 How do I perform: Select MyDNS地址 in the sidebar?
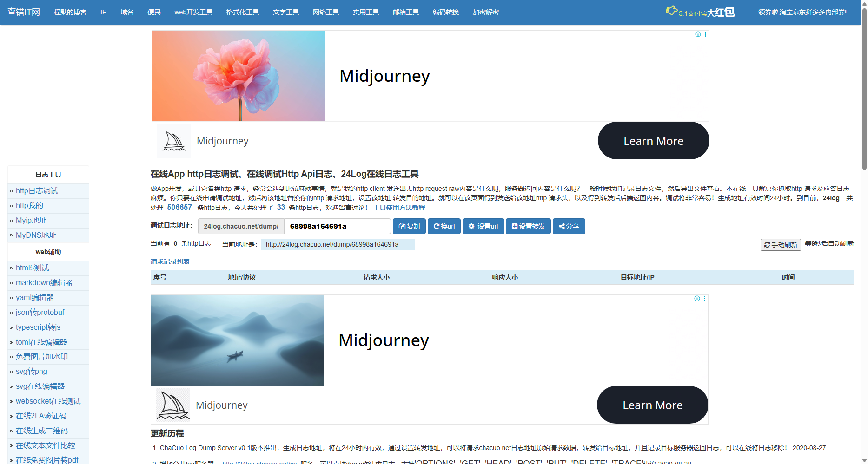point(36,235)
